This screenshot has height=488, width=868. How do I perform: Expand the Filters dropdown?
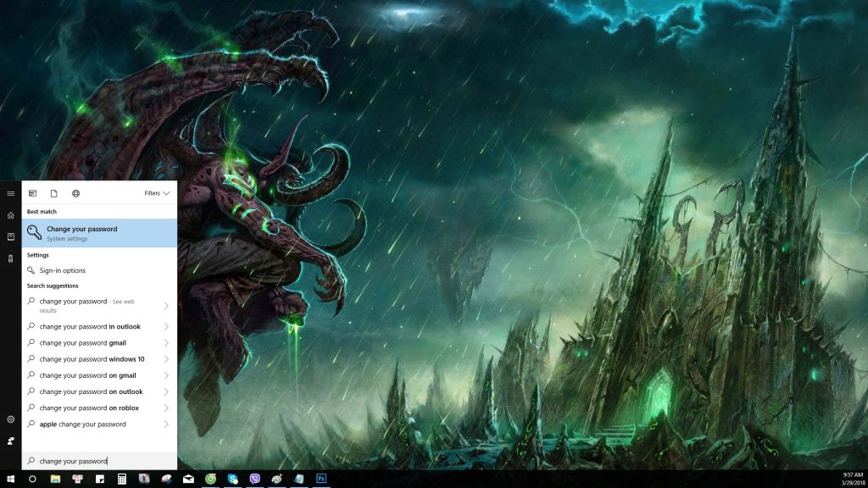[x=157, y=193]
